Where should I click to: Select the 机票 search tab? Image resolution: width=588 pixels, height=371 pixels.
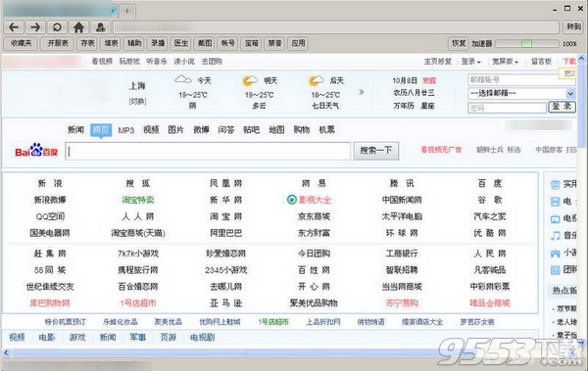pos(326,129)
